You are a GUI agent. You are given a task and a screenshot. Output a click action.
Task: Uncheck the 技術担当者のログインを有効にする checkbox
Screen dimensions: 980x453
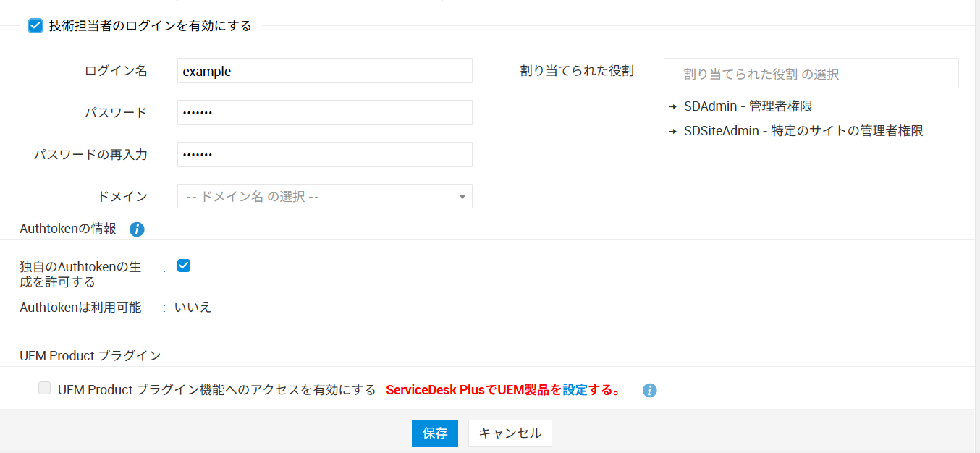click(35, 26)
